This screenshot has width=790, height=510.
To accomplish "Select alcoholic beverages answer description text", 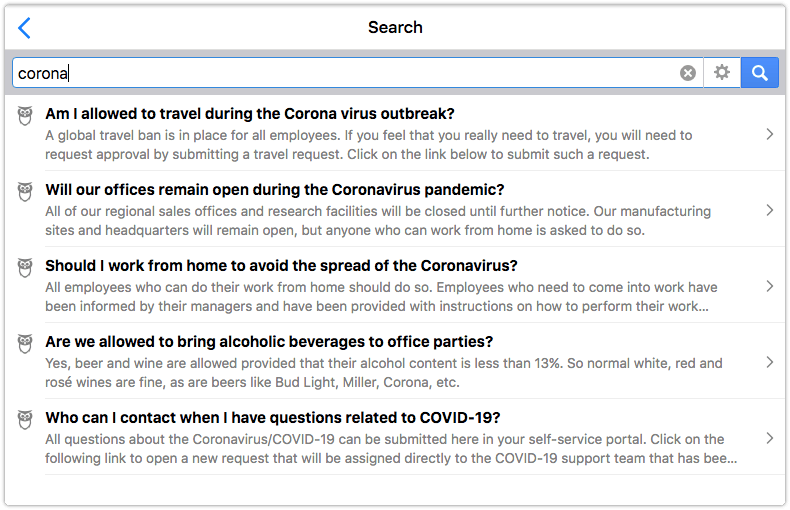I will tap(384, 373).
